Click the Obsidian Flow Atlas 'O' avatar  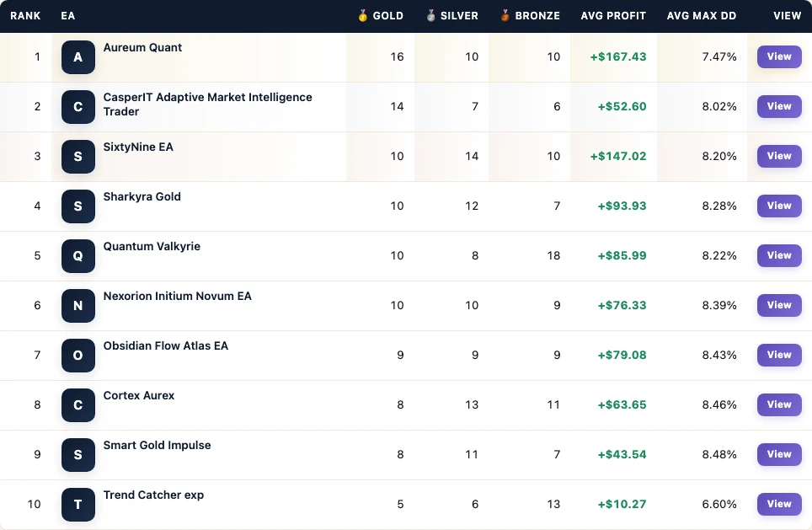pyautogui.click(x=78, y=356)
